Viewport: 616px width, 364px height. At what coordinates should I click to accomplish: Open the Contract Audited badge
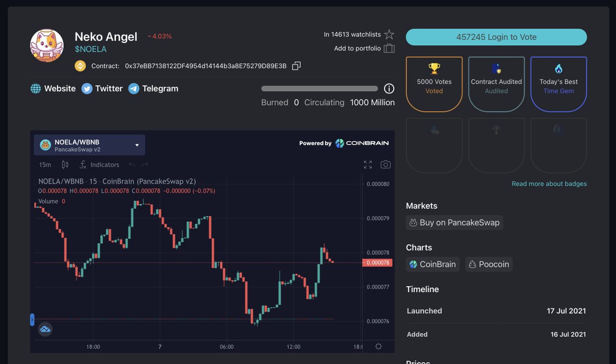point(496,84)
